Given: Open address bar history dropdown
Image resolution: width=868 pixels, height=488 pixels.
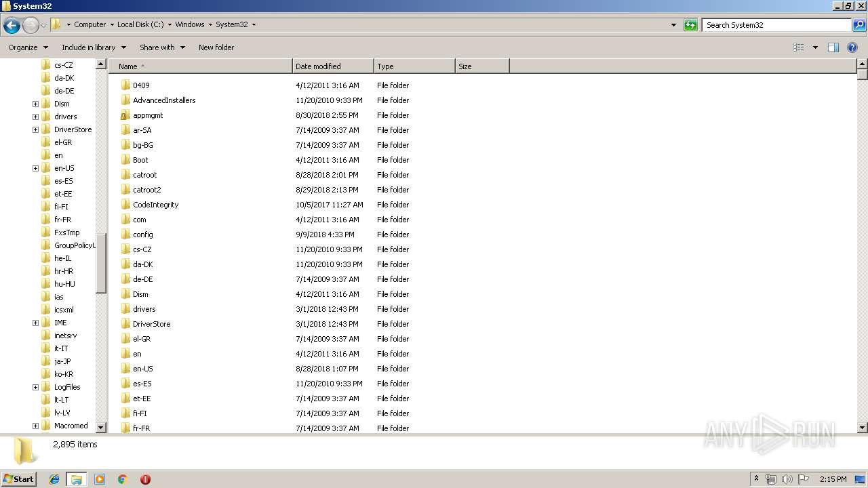Looking at the screenshot, I should (x=673, y=25).
